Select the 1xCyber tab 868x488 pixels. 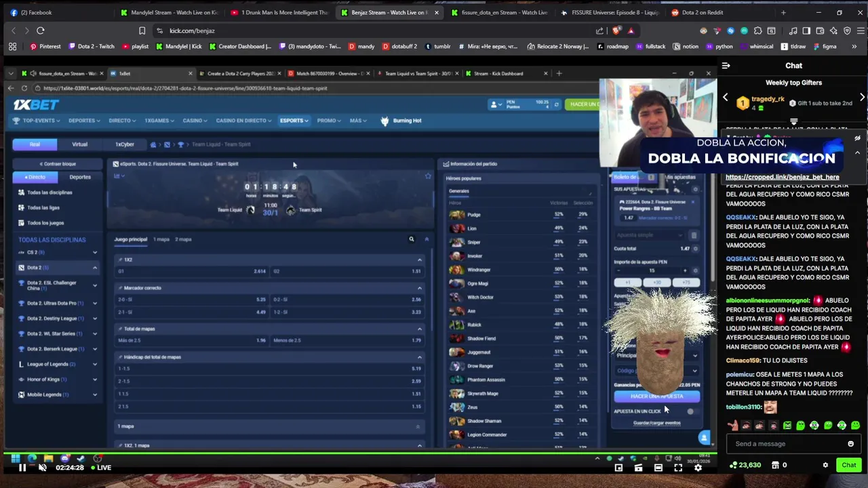[x=125, y=144]
